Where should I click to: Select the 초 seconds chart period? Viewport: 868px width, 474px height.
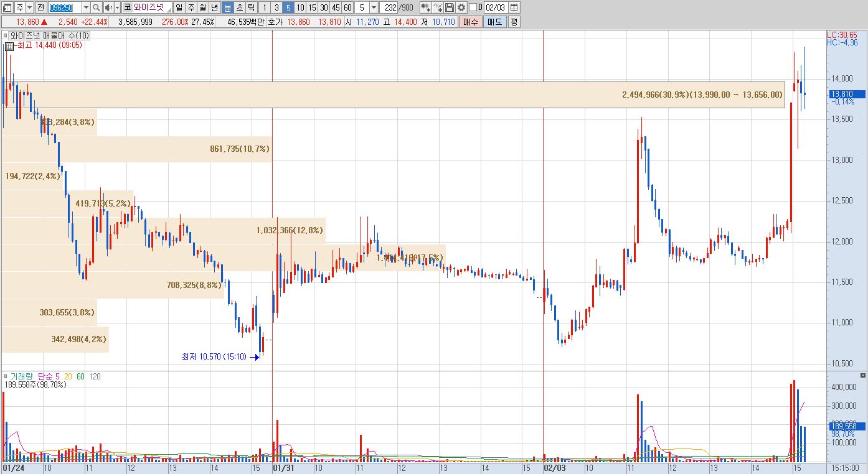(x=238, y=7)
